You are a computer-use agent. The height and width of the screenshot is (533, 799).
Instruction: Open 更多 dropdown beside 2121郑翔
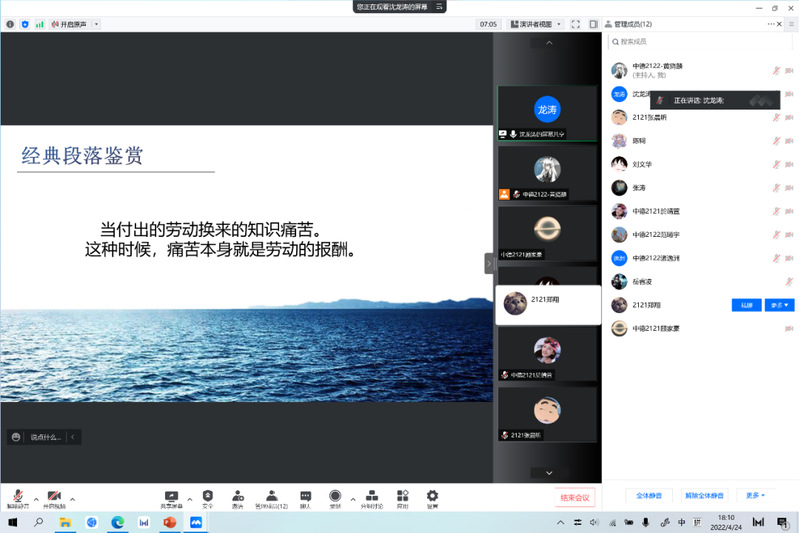pyautogui.click(x=779, y=305)
